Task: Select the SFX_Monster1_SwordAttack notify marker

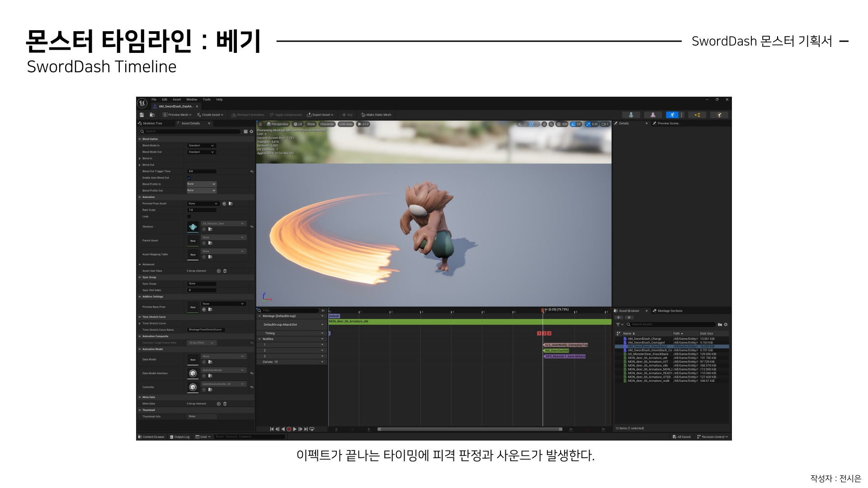Action: click(x=565, y=357)
